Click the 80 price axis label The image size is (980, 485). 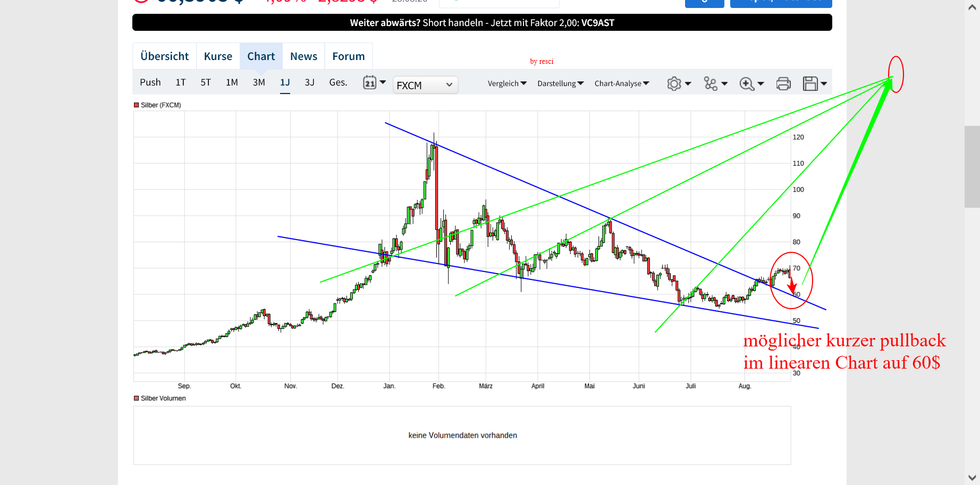click(796, 242)
